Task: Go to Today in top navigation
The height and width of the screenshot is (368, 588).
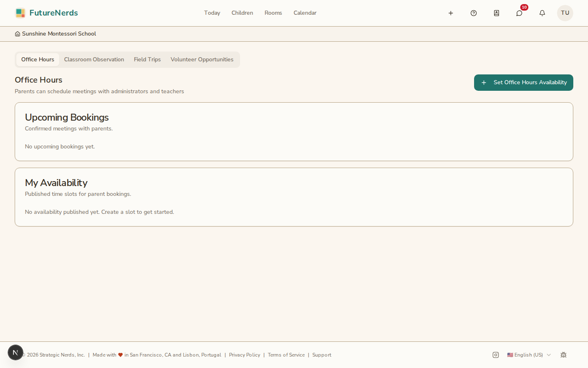Action: coord(212,13)
